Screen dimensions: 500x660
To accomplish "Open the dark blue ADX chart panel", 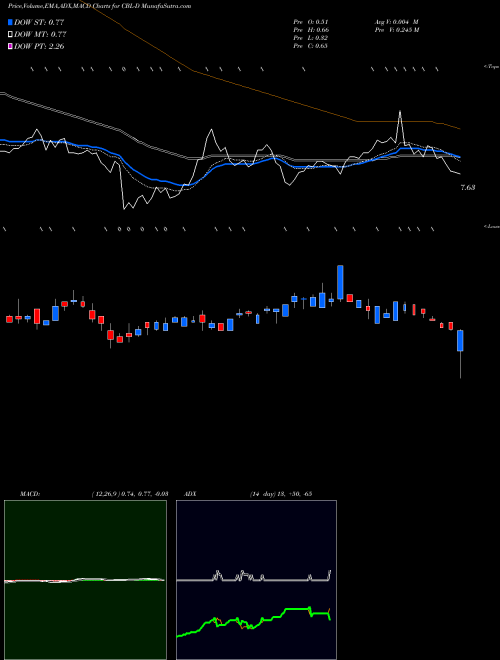I will (x=256, y=580).
